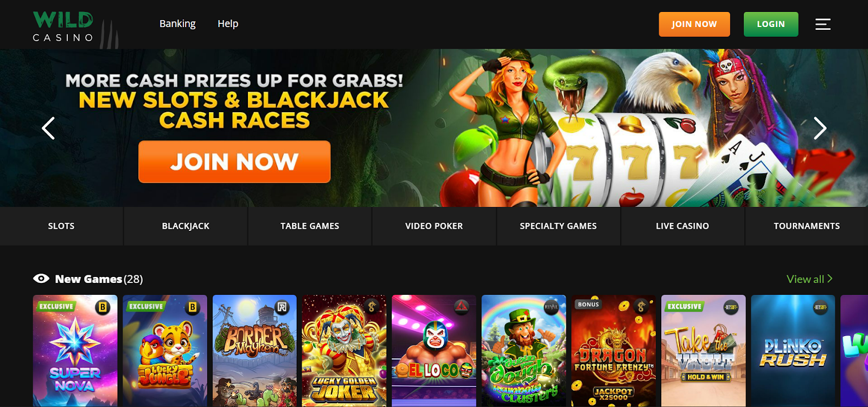Open the Banking menu link
The image size is (868, 407).
point(177,24)
